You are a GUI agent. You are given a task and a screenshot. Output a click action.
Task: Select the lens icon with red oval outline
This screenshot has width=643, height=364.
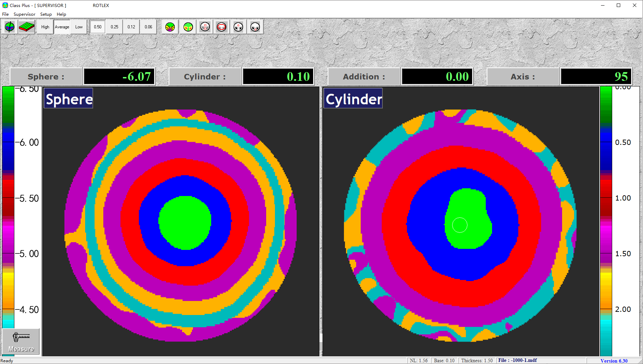click(x=222, y=27)
